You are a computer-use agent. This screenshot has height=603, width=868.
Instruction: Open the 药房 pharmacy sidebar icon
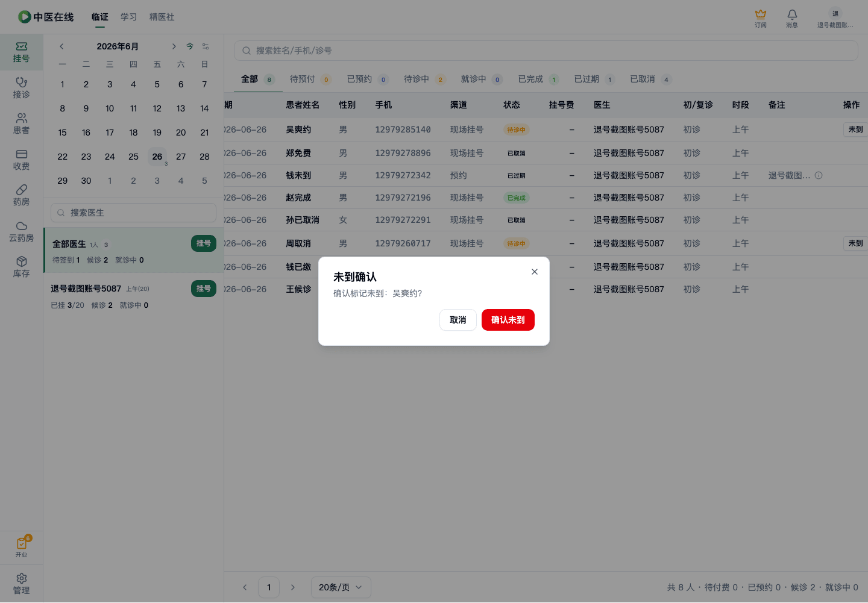click(21, 196)
